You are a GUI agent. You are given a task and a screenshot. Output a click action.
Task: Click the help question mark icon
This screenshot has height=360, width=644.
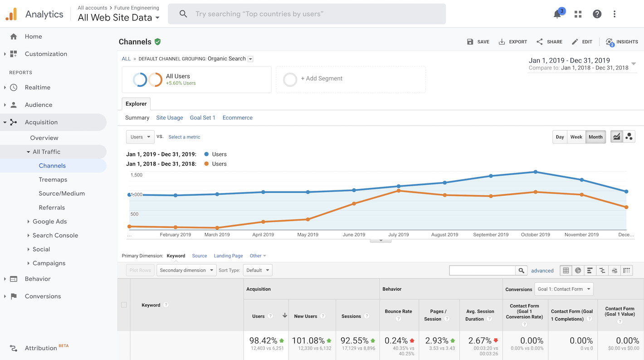coord(597,14)
